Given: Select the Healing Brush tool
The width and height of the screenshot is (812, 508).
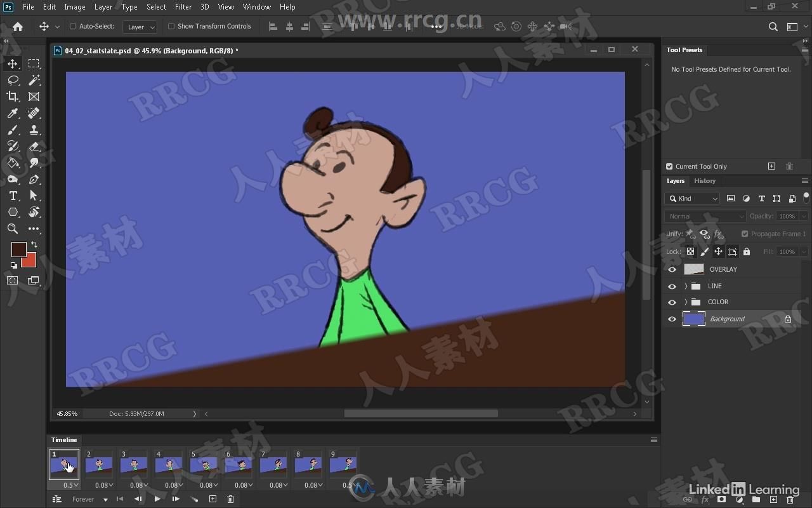Looking at the screenshot, I should click(x=34, y=113).
